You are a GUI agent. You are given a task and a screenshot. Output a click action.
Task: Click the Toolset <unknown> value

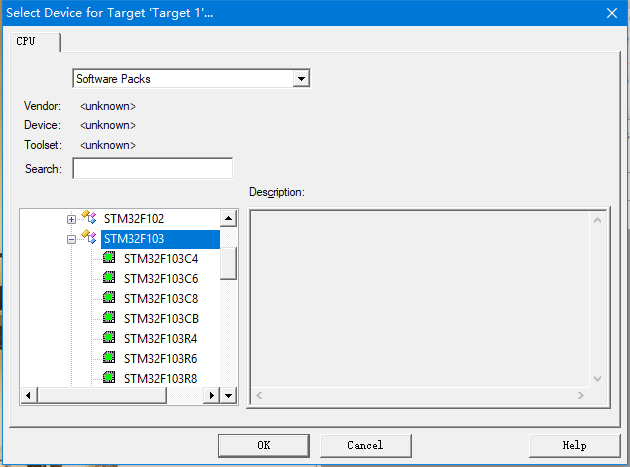click(108, 145)
